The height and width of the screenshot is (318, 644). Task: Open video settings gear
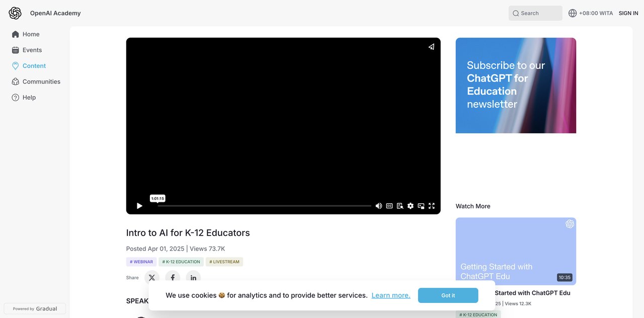pyautogui.click(x=411, y=206)
